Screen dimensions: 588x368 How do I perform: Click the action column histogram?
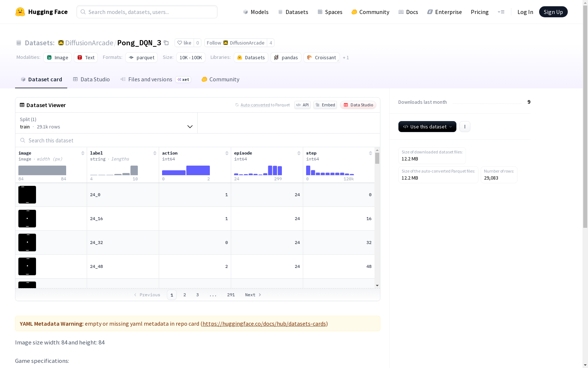coord(186,170)
